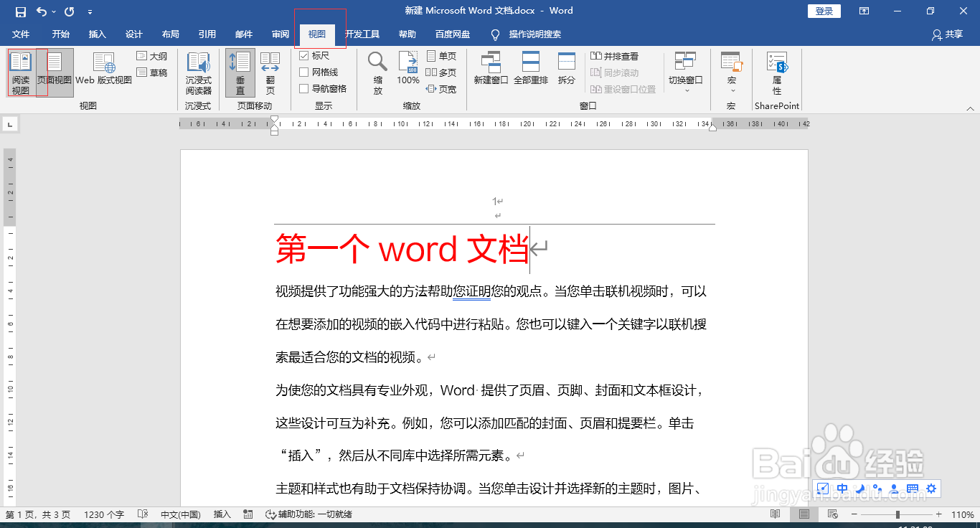Click the Redo/Repeat icon

point(70,11)
